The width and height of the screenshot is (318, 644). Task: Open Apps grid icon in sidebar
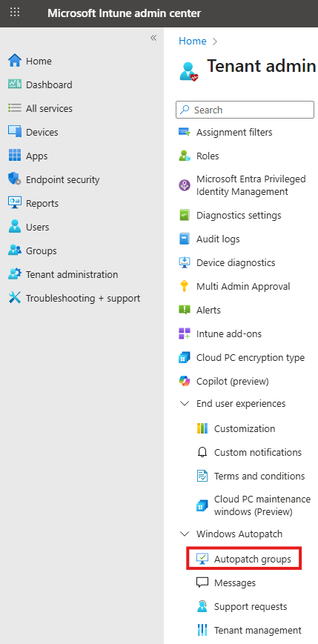tap(15, 156)
